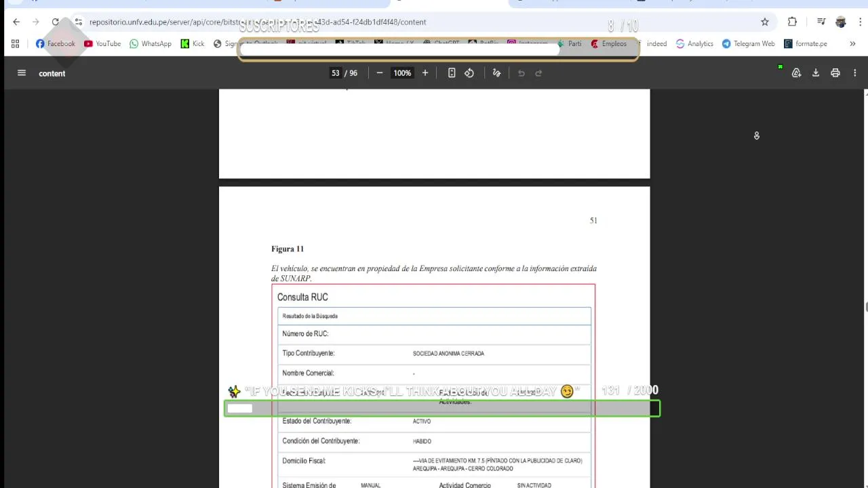Click 'Resultado de la Búsqueda' header
The width and height of the screenshot is (868, 488).
pyautogui.click(x=310, y=316)
